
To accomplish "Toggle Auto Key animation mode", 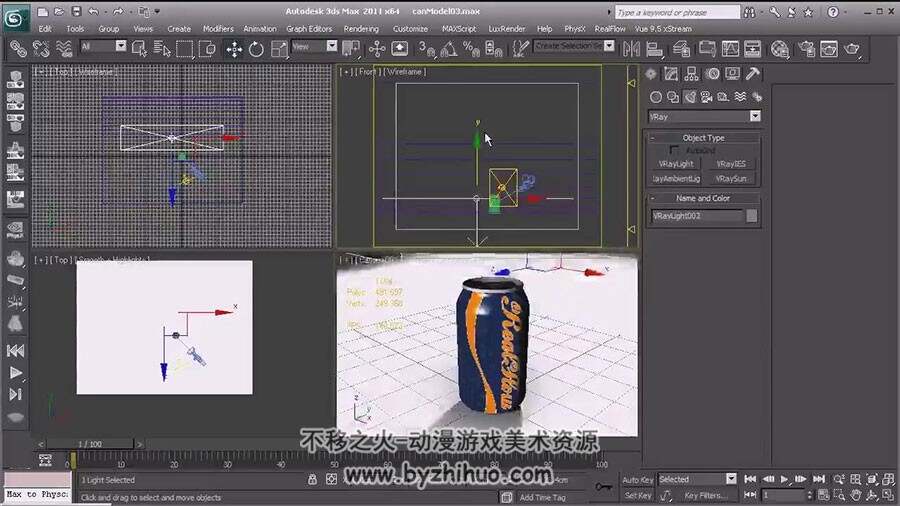I will click(638, 480).
